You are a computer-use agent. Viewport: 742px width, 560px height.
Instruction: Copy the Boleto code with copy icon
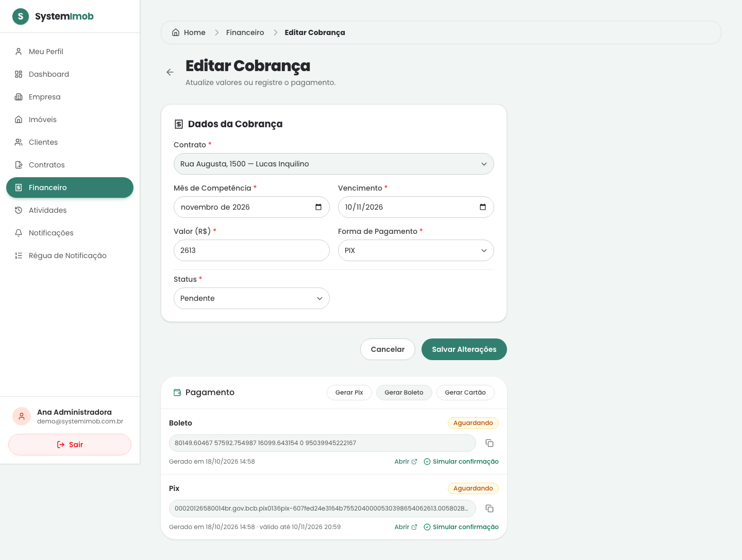tap(490, 443)
